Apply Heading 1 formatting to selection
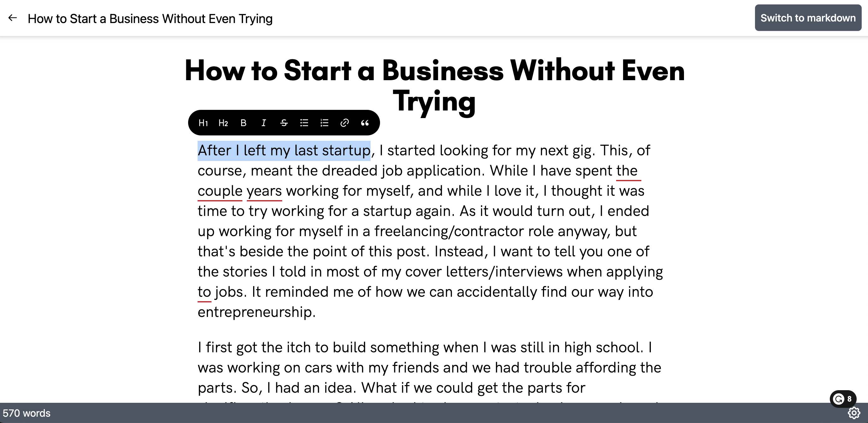868x423 pixels. [x=203, y=123]
